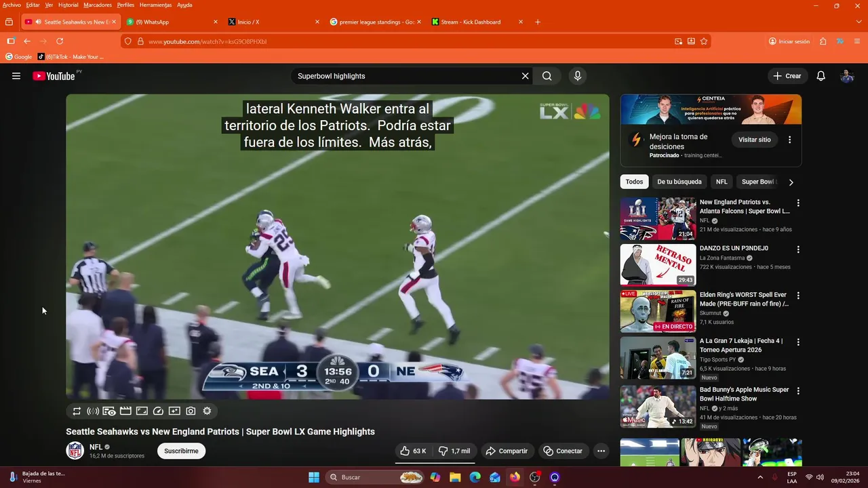This screenshot has height=488, width=868.
Task: Open the Historial menu
Action: point(68,5)
